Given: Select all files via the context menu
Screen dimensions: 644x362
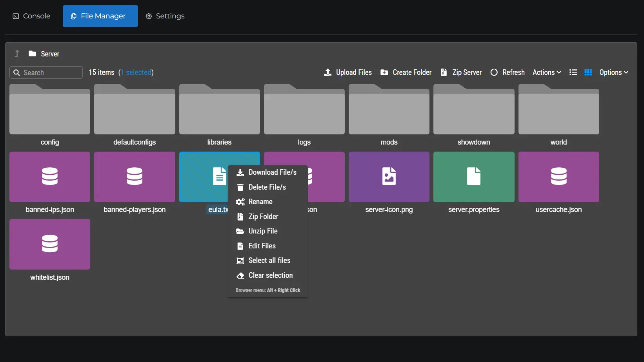Looking at the screenshot, I should point(269,261).
